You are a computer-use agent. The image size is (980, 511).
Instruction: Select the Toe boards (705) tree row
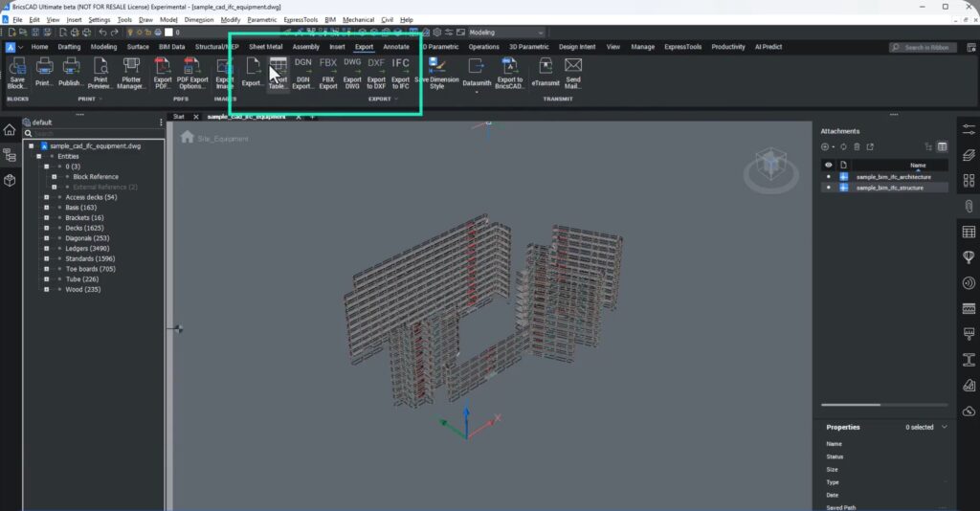pyautogui.click(x=90, y=269)
